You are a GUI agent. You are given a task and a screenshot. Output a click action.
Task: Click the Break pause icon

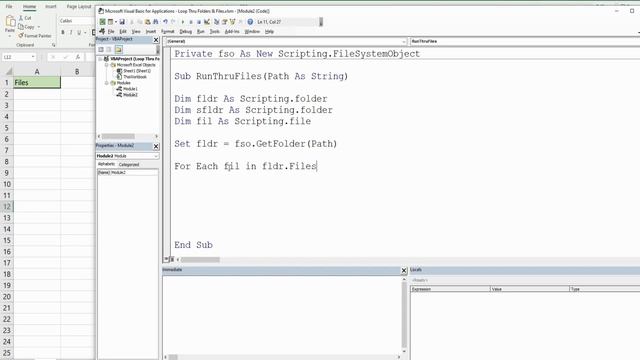pos(191,22)
